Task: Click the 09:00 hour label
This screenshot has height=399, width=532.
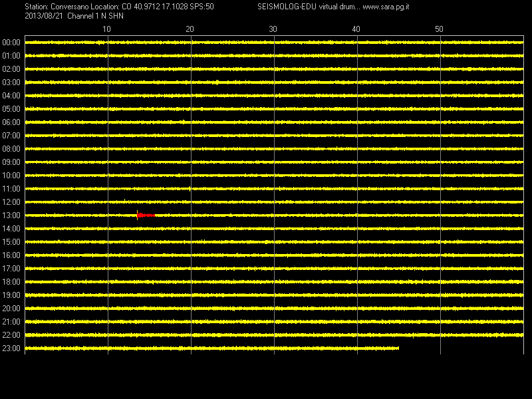Action: (x=11, y=162)
